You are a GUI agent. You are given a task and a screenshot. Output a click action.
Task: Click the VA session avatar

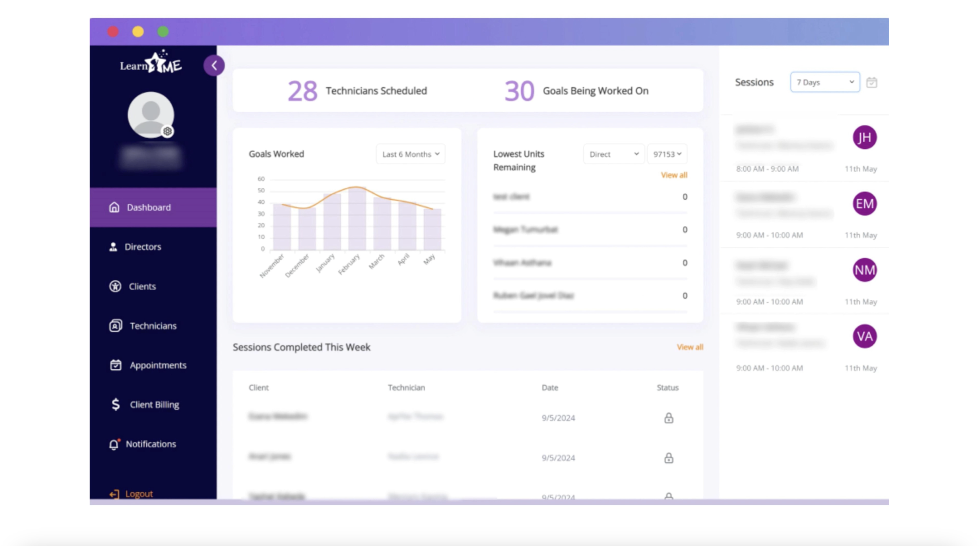(x=864, y=336)
